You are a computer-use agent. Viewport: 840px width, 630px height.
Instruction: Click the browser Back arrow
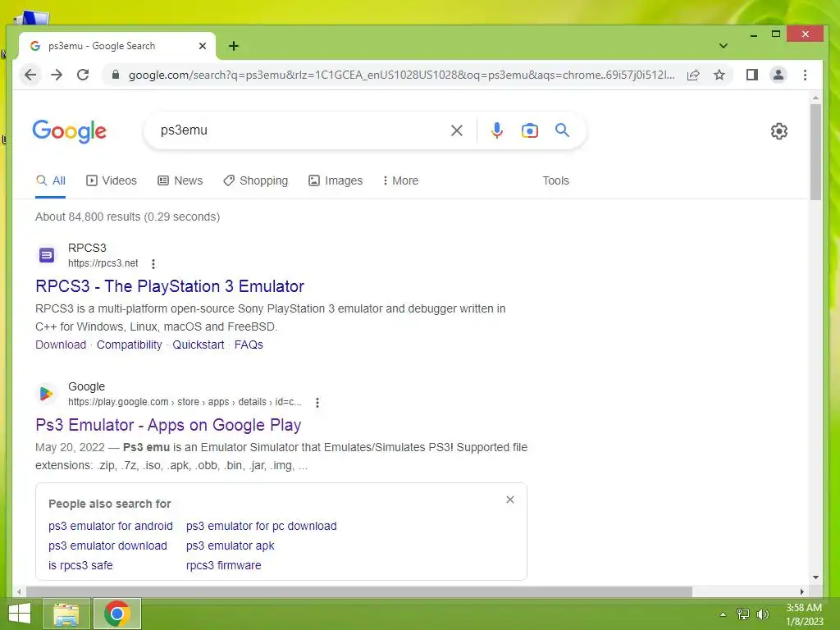(x=30, y=75)
